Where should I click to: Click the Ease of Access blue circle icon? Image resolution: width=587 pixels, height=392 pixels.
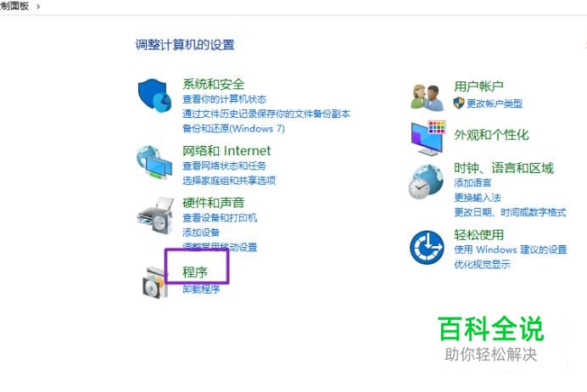click(x=427, y=248)
